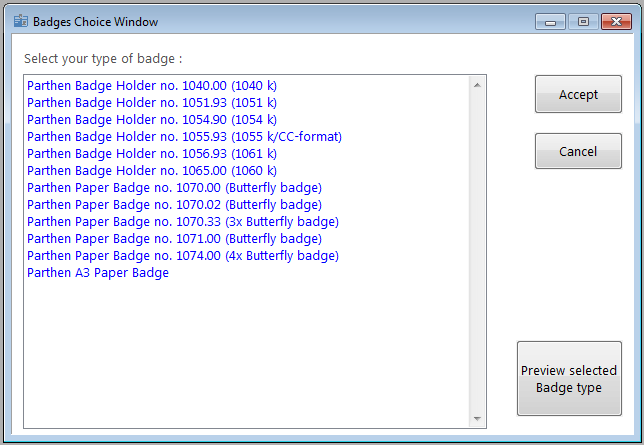Select Parthen Badge Holder no. 1040.00

152,85
